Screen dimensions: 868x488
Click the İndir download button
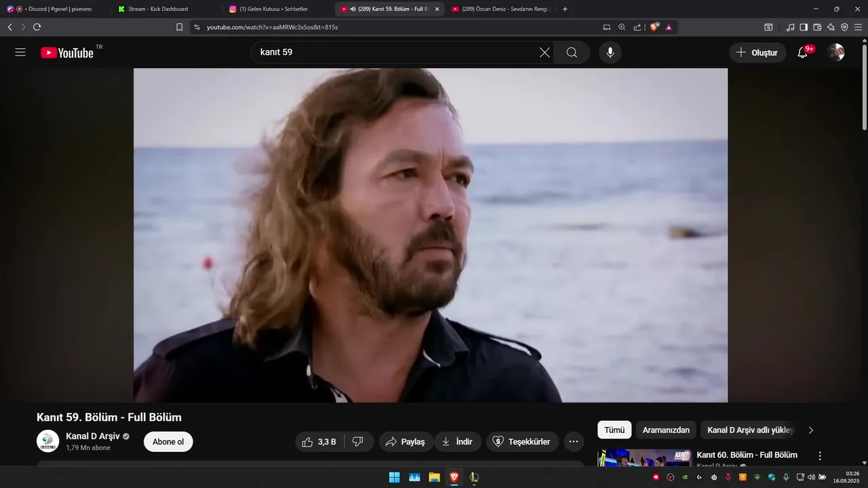point(458,442)
